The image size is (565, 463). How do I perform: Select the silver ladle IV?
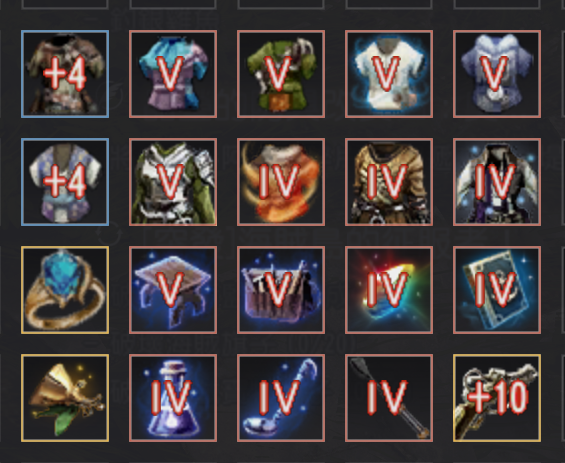tap(281, 398)
